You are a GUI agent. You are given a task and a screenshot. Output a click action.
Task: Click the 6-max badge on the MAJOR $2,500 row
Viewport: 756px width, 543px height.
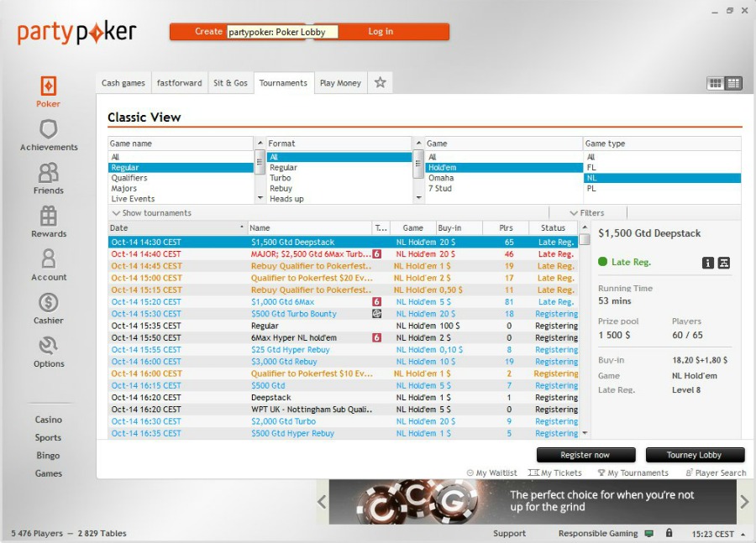[376, 254]
